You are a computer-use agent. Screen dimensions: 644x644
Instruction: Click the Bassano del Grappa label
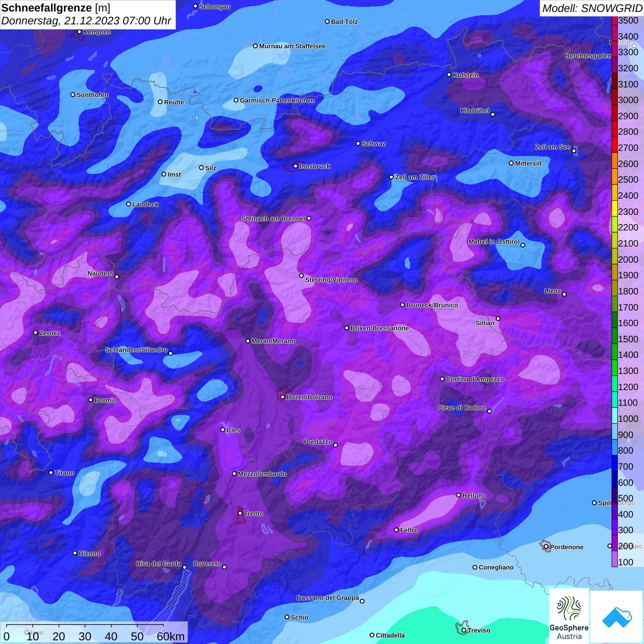click(x=328, y=598)
